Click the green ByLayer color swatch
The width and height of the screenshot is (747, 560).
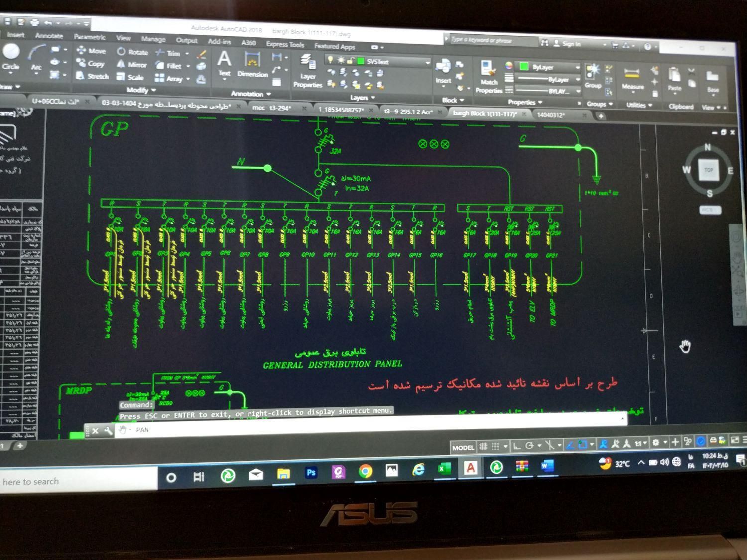click(524, 66)
